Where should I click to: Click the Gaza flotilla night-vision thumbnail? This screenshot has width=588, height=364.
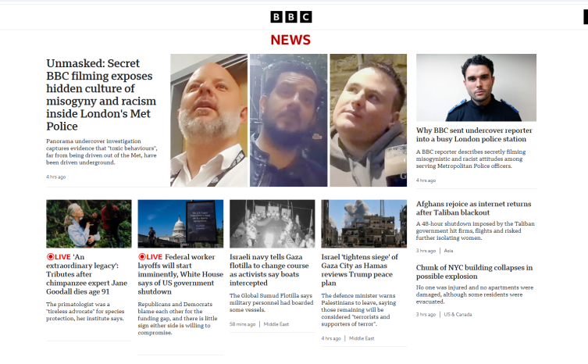[273, 223]
